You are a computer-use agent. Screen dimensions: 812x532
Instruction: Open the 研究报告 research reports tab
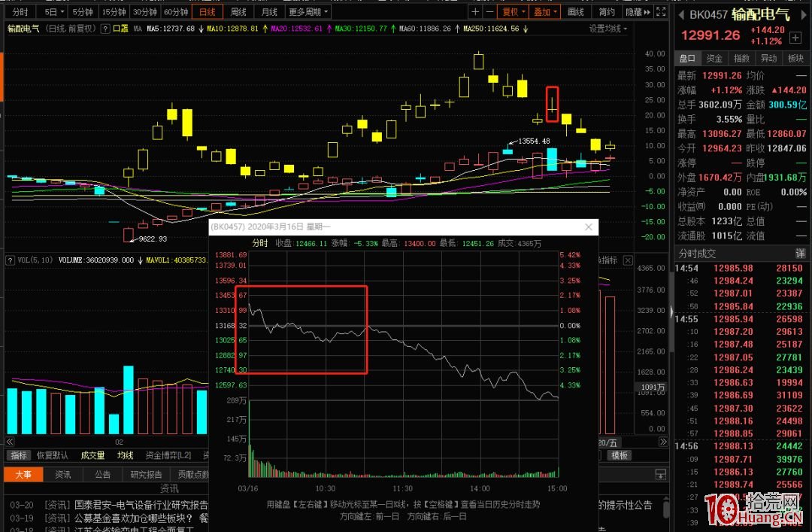pyautogui.click(x=147, y=474)
